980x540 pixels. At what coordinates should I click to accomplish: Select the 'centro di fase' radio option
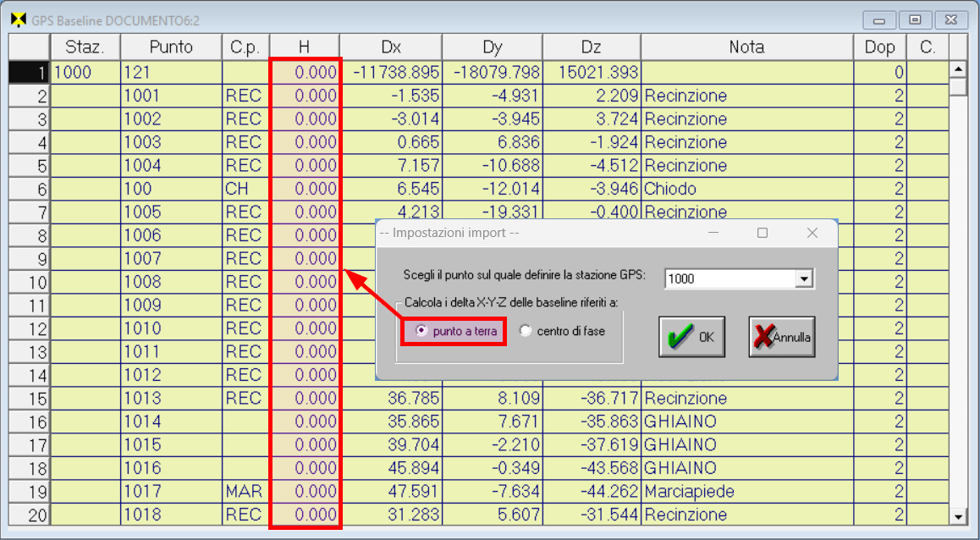click(526, 332)
